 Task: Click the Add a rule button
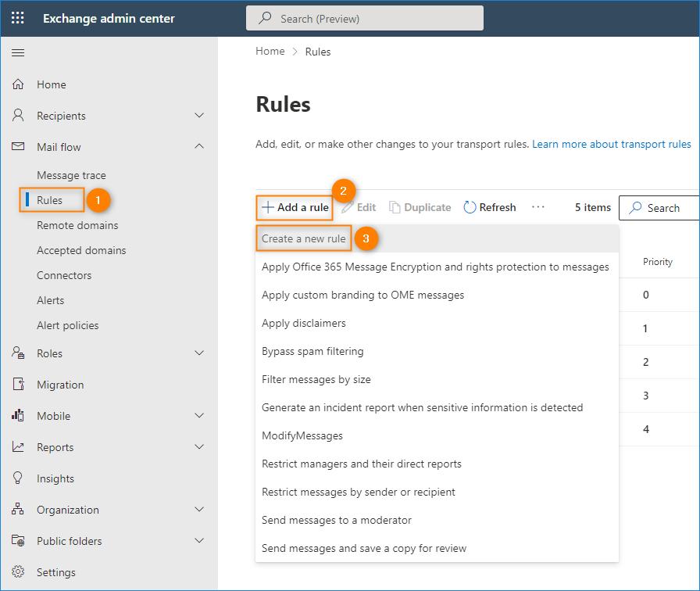[x=295, y=207]
